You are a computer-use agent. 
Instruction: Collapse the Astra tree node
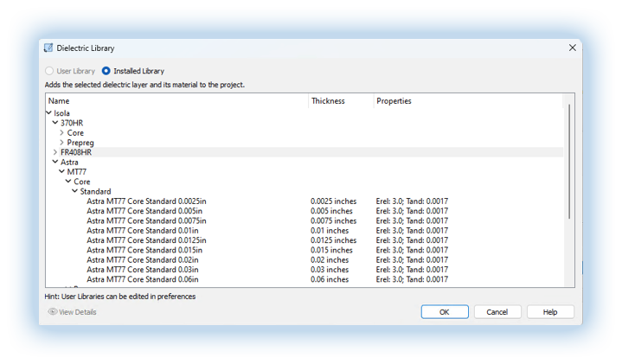coord(55,162)
